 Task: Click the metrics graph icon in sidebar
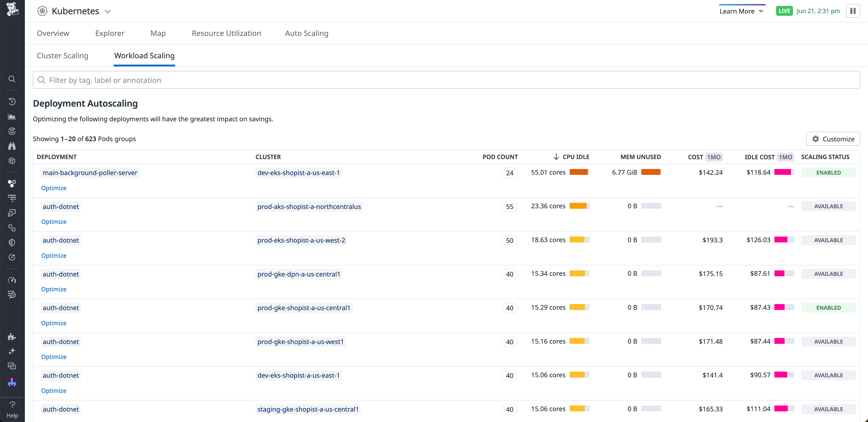click(x=12, y=116)
